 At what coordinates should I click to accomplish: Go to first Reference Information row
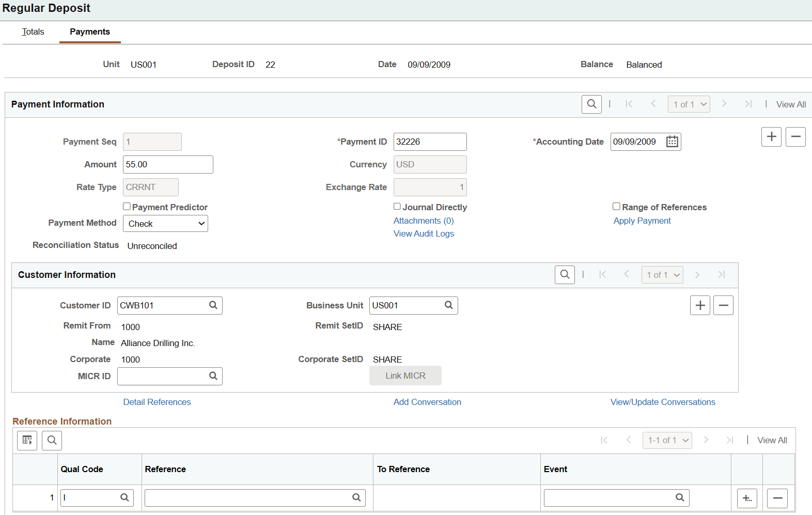[x=604, y=440]
